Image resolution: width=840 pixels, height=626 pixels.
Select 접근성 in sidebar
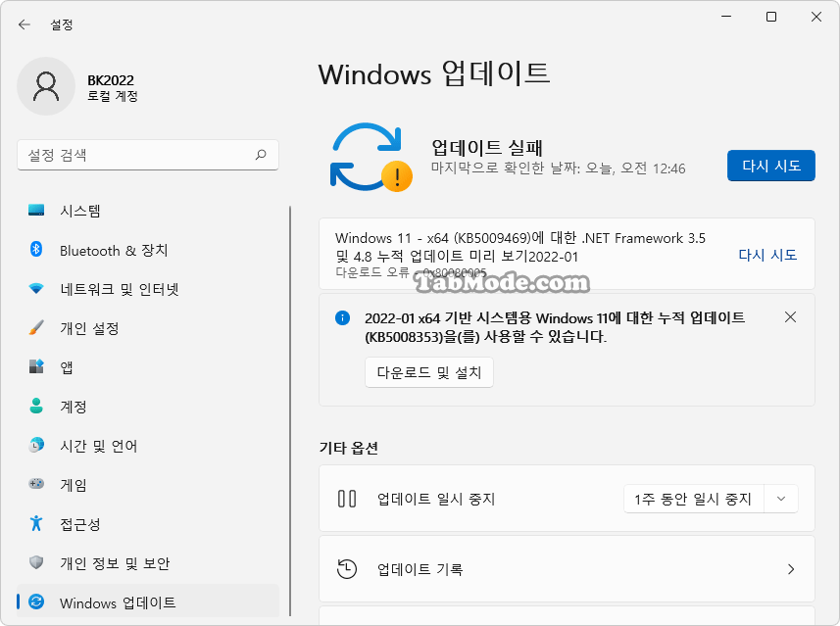tap(148, 523)
